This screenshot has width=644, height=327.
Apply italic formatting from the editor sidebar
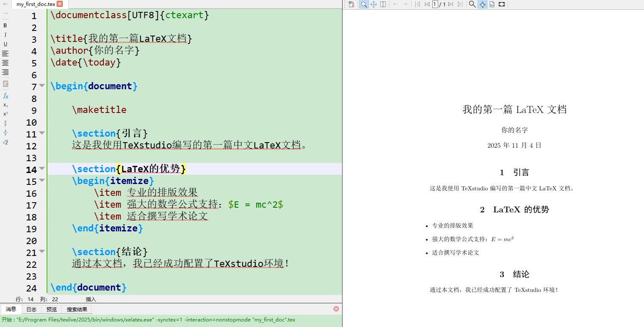coord(6,35)
